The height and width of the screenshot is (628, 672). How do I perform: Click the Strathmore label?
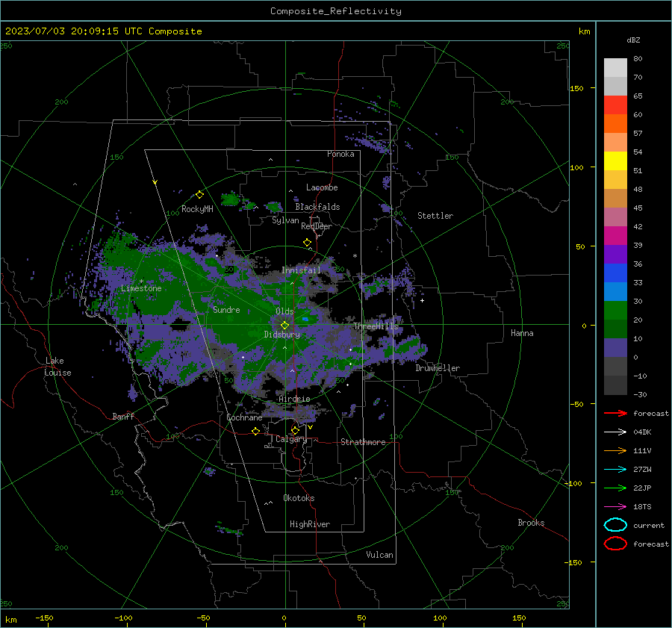[x=363, y=442]
